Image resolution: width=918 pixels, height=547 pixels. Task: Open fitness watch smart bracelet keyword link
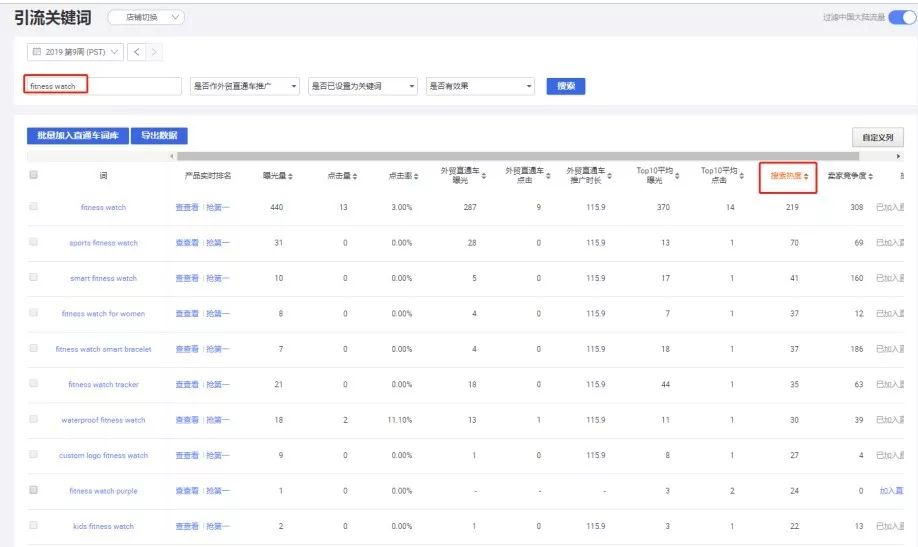[103, 349]
